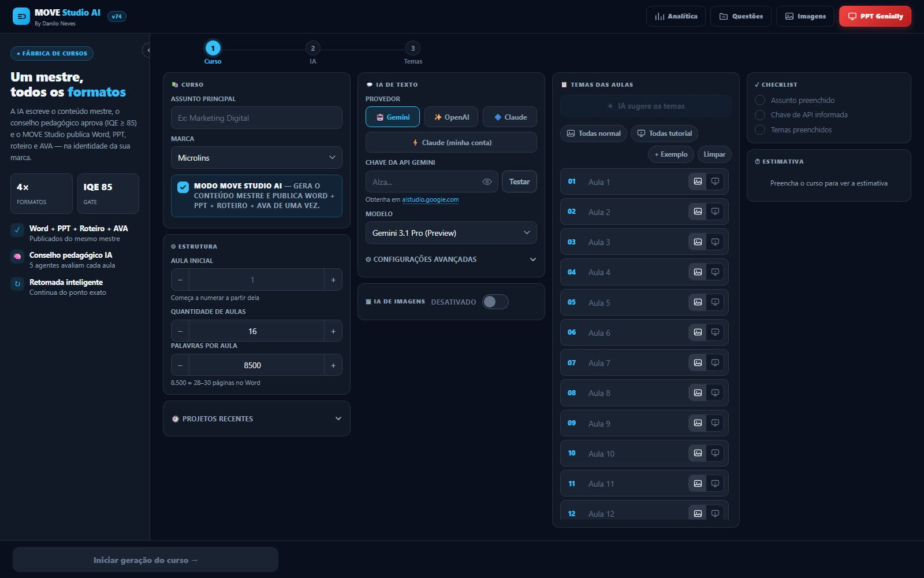The height and width of the screenshot is (578, 924).
Task: Set Aula 9 tutorial screen icon
Action: 715,423
